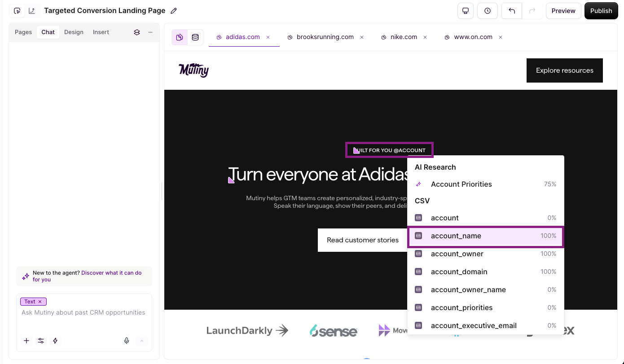
Task: Click the Publish button
Action: pos(601,11)
